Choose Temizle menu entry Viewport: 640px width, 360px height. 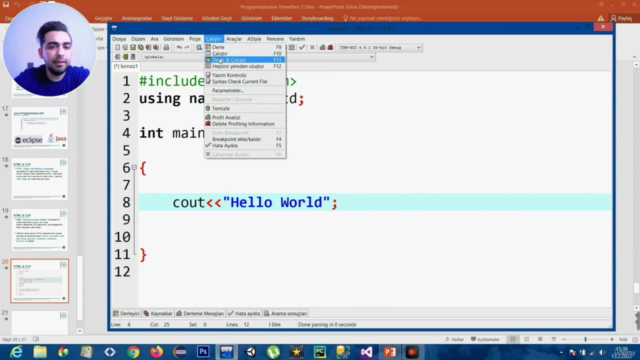pyautogui.click(x=245, y=109)
